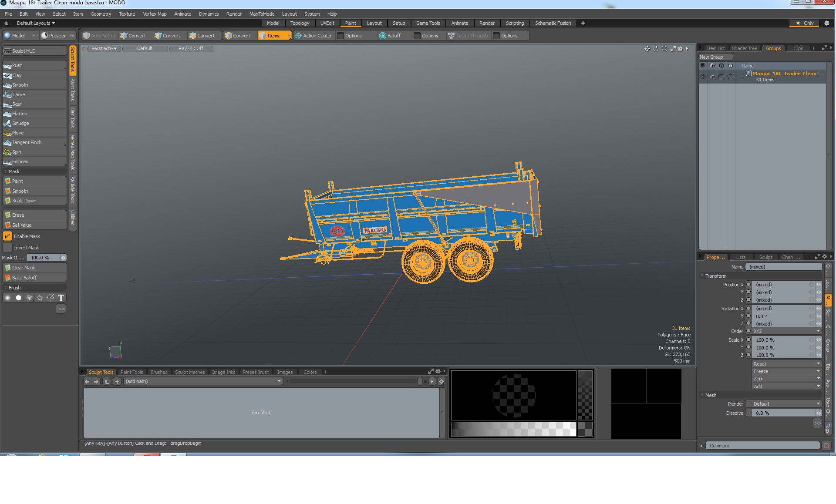Select the mask Scale Down tool
The image size is (836, 504).
(34, 201)
